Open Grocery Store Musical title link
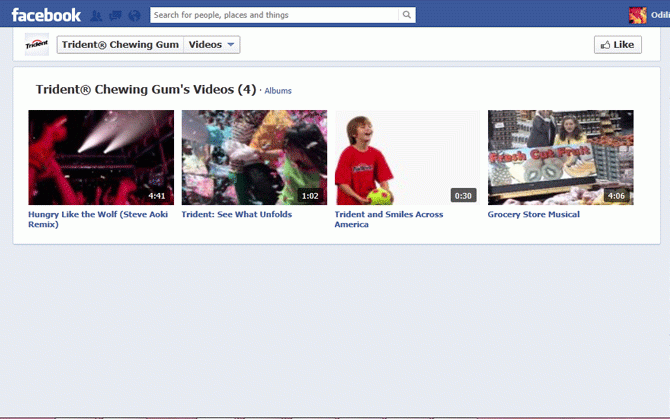 coord(534,214)
